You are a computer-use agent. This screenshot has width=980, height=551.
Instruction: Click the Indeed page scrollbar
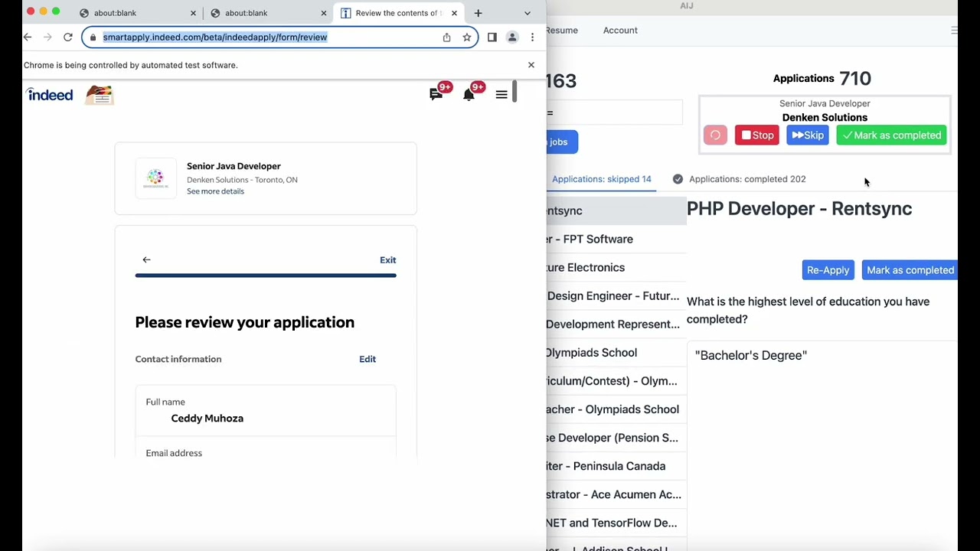tap(515, 91)
